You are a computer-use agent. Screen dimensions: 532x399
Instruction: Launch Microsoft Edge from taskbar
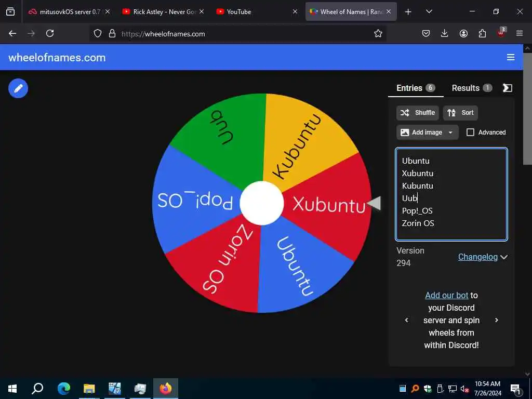tap(63, 388)
